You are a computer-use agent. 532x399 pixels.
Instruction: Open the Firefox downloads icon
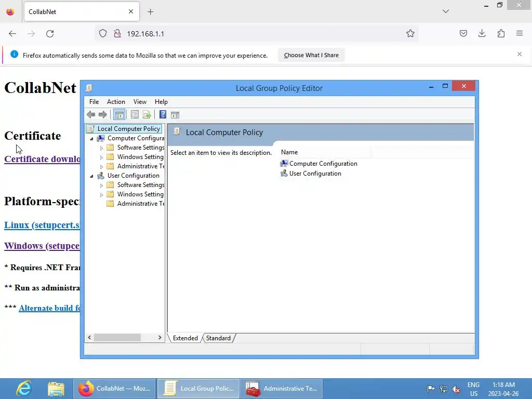coord(482,34)
